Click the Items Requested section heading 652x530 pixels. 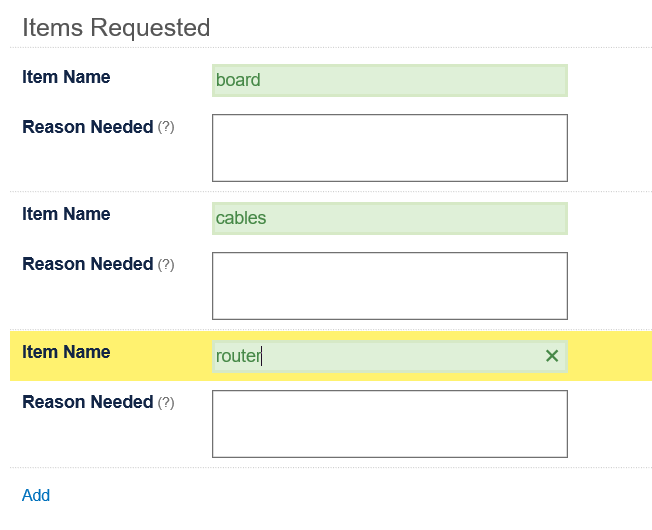[x=116, y=28]
